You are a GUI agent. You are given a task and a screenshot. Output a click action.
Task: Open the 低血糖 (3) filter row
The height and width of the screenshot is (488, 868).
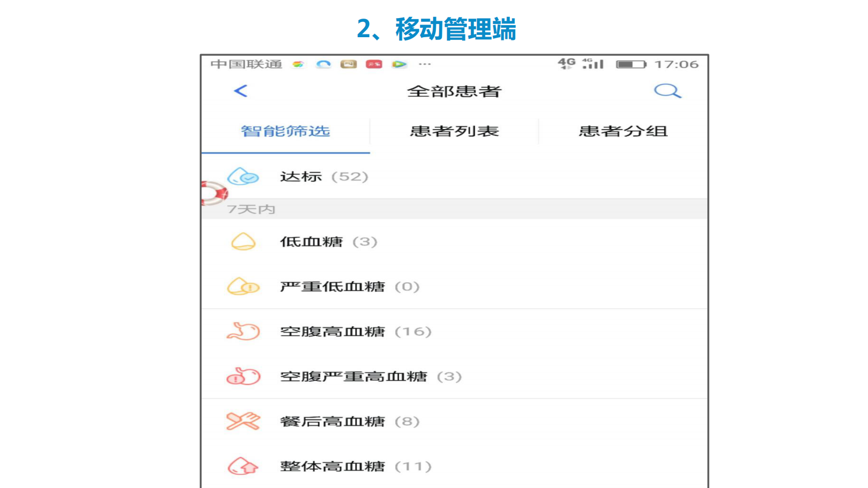455,241
